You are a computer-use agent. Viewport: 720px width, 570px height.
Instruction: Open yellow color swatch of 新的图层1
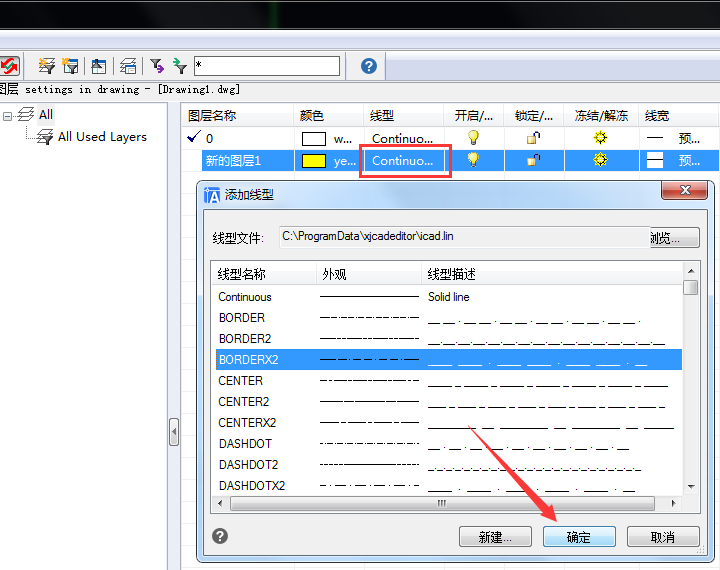[314, 161]
